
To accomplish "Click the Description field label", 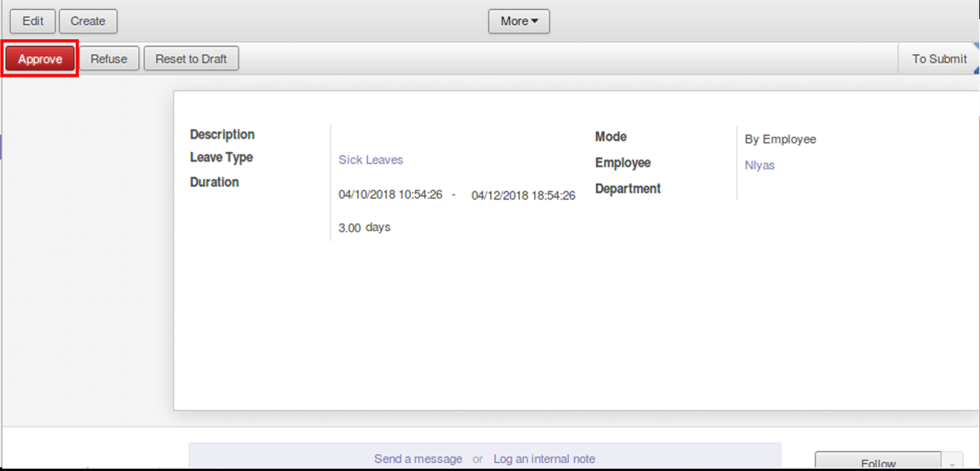I will (x=222, y=135).
